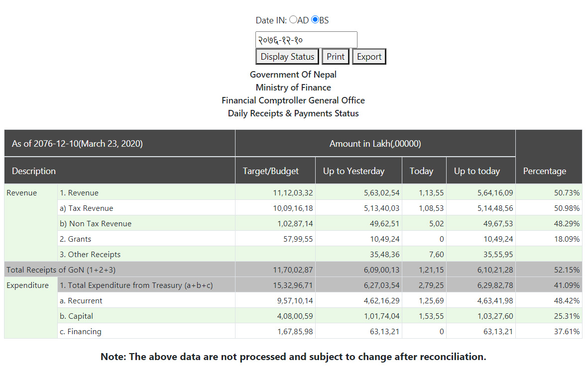Select the a) Tax Revenue row label
The width and height of the screenshot is (588, 369).
coord(87,208)
